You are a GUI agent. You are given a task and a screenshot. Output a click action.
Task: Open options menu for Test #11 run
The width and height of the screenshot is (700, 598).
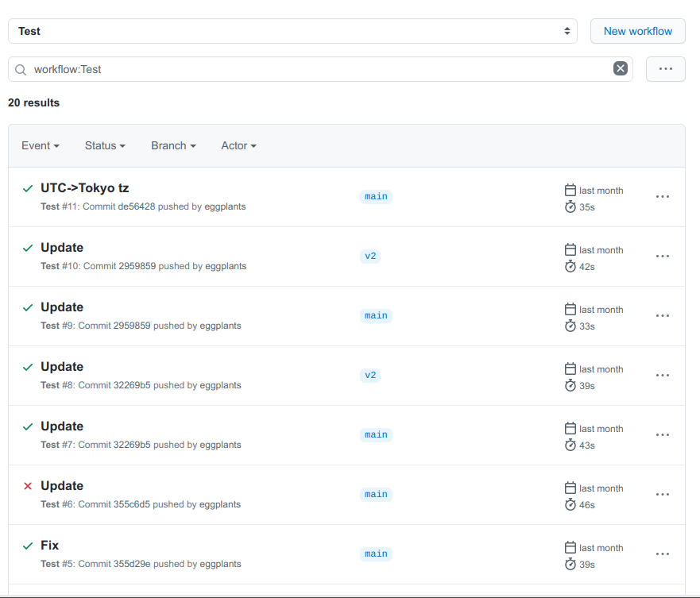663,197
